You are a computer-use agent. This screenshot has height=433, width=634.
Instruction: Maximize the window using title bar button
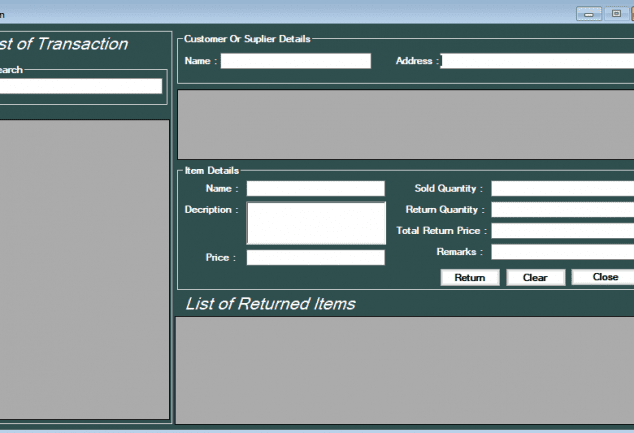click(616, 14)
